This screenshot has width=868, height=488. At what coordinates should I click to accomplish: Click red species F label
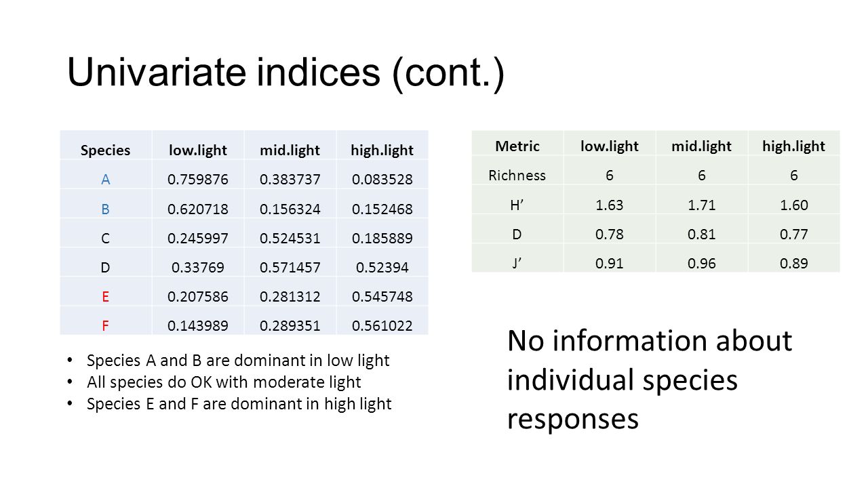click(105, 325)
